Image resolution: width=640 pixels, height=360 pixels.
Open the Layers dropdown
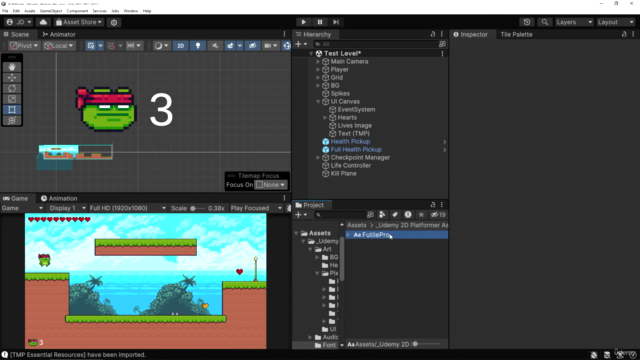573,22
